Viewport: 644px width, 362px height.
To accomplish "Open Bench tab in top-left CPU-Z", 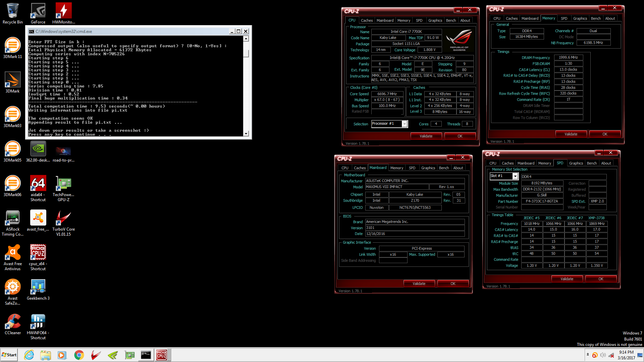I will (x=451, y=20).
